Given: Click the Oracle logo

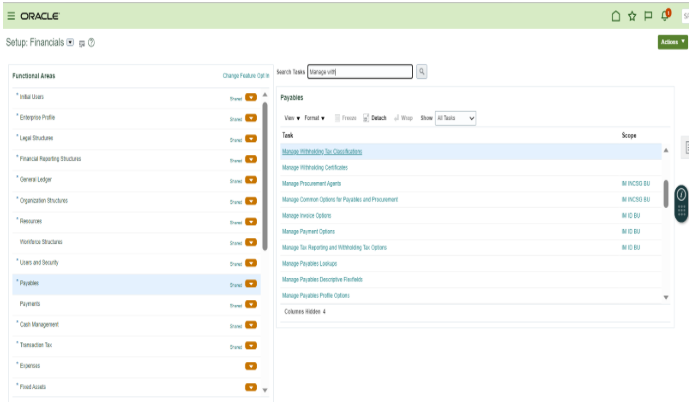Looking at the screenshot, I should coord(40,16).
